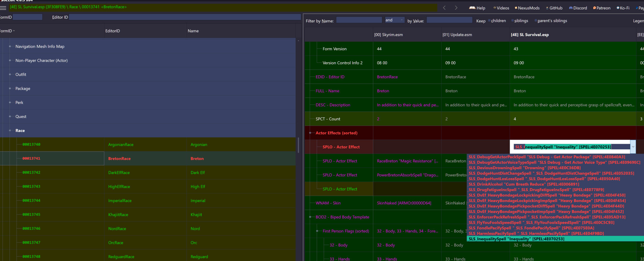Click the Name column header
This screenshot has height=261, width=644.
pos(241,31)
